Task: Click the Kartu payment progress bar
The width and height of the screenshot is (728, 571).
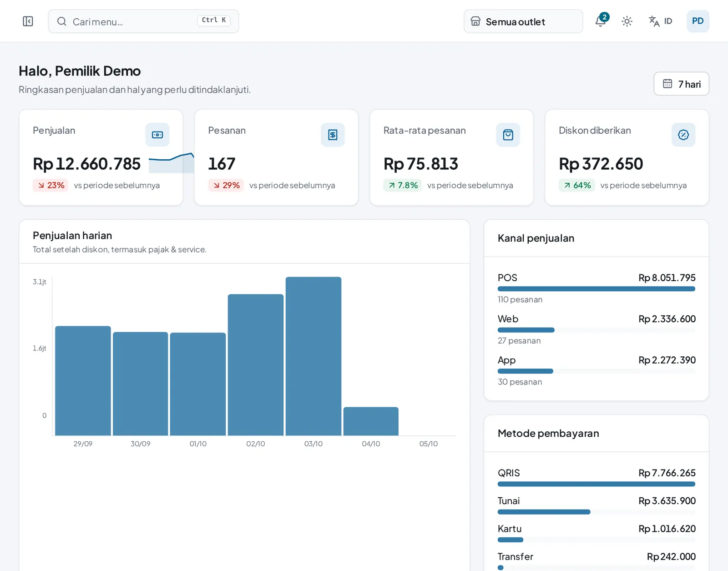Action: pos(597,540)
